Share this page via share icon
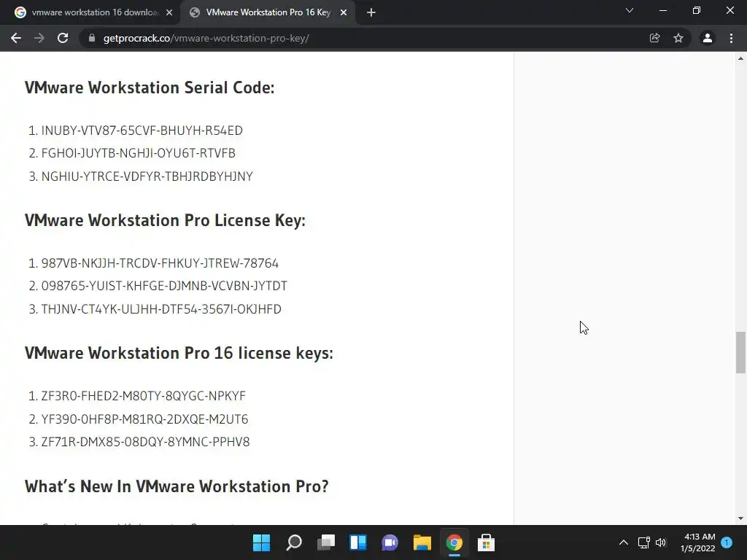747x560 pixels. (654, 38)
